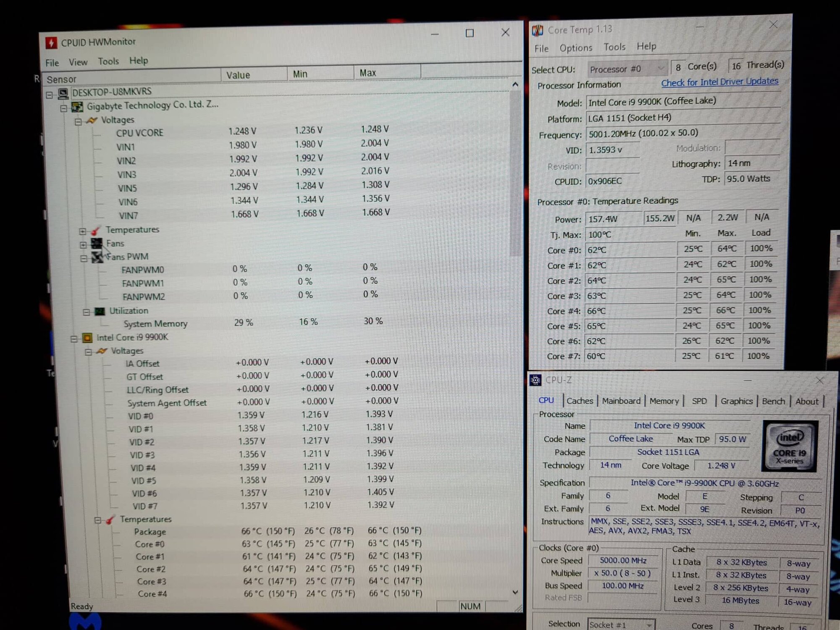This screenshot has height=630, width=840.
Task: Click the CPU-Z title bar icon
Action: click(535, 381)
